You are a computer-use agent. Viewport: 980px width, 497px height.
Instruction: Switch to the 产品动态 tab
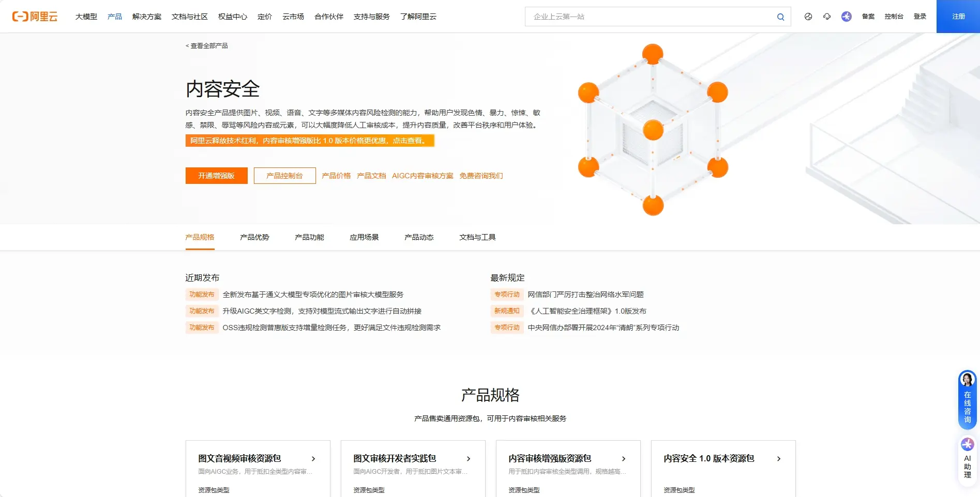click(419, 237)
